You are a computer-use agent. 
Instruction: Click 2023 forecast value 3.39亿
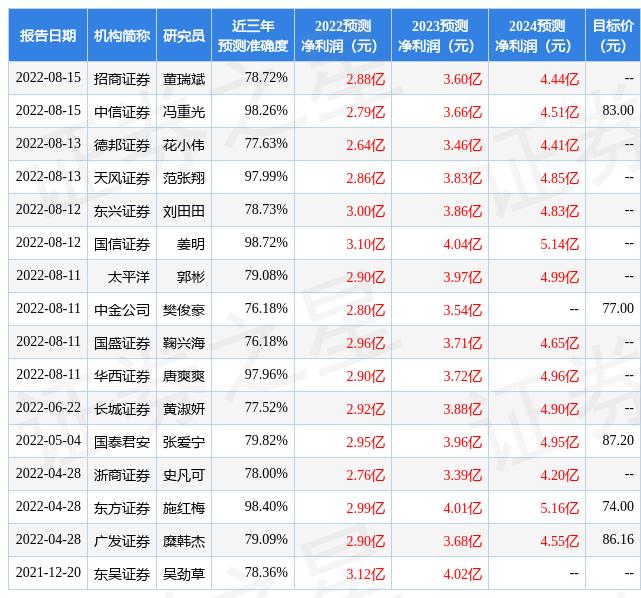click(463, 475)
